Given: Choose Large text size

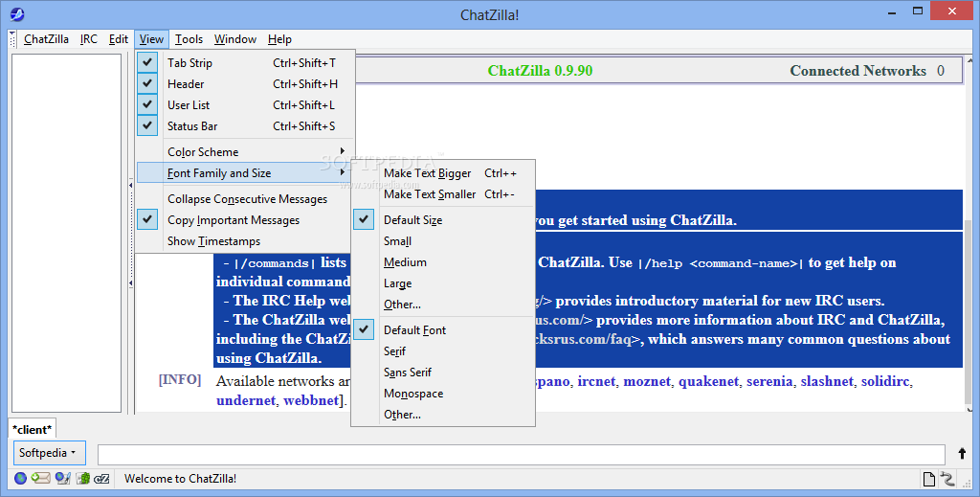Looking at the screenshot, I should [443, 283].
